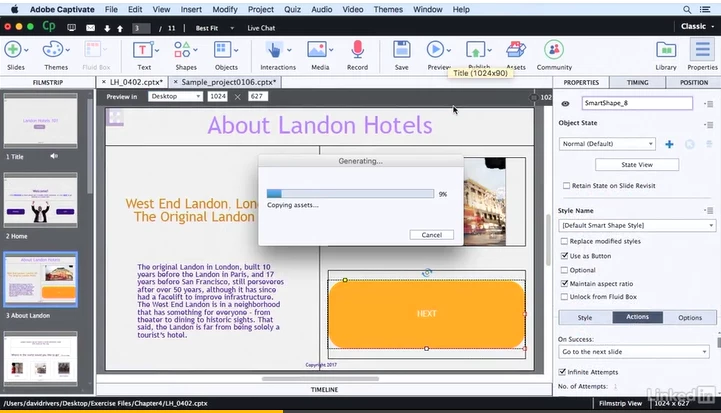The height and width of the screenshot is (413, 721).
Task: Open the Objects toolbar icon
Action: 223,49
